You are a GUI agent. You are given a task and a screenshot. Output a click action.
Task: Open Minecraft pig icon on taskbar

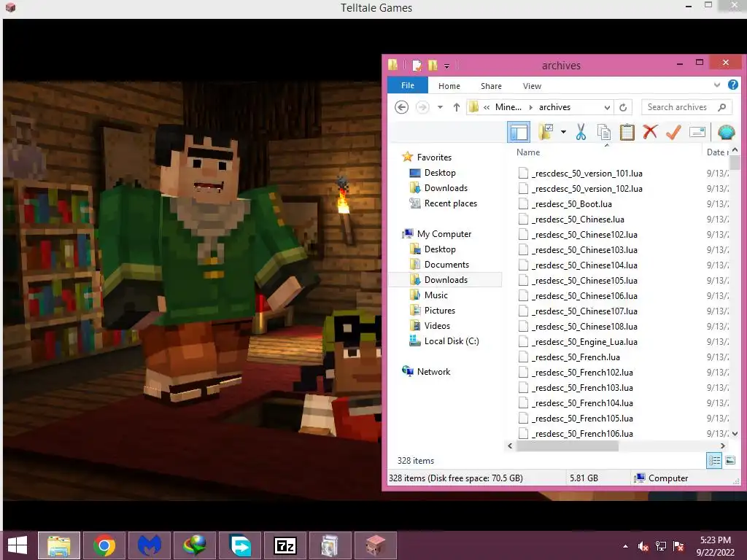376,545
